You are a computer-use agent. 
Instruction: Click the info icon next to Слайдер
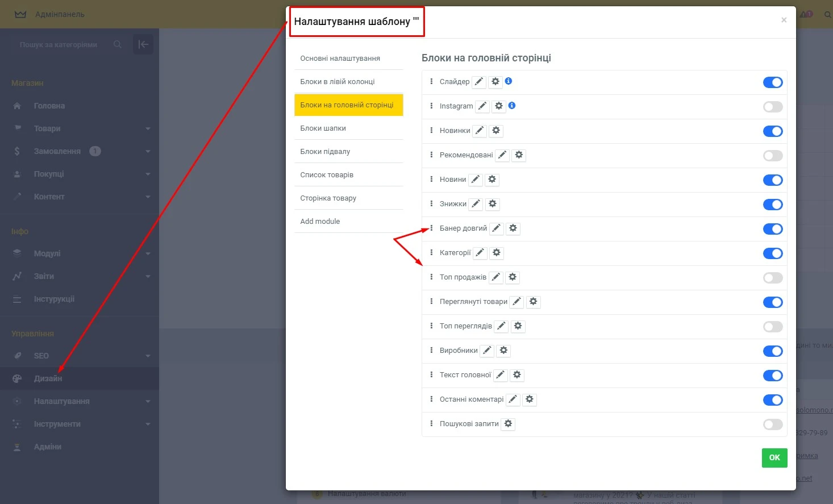509,81
